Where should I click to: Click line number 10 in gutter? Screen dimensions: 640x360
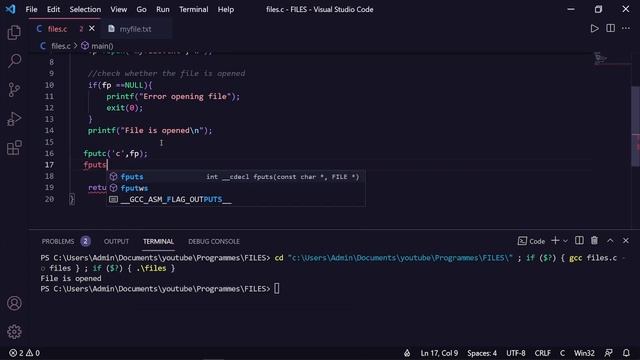(x=49, y=85)
